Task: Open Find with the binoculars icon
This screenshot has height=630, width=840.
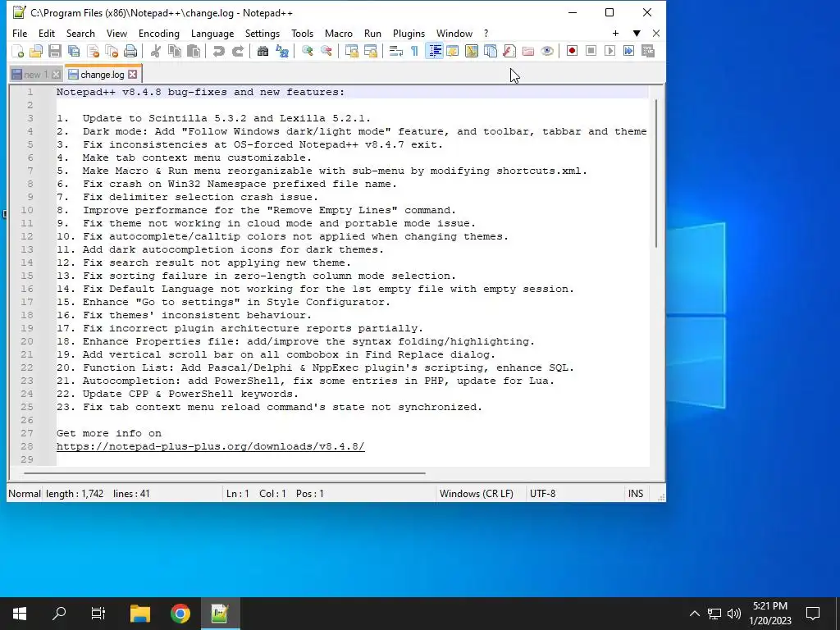Action: pyautogui.click(x=262, y=51)
